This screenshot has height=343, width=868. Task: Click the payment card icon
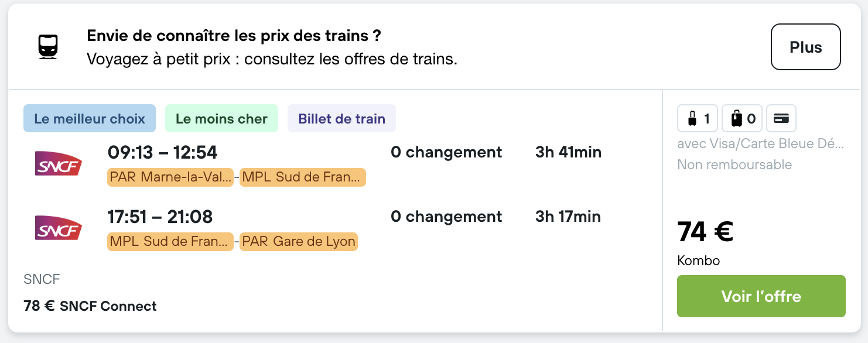(781, 119)
